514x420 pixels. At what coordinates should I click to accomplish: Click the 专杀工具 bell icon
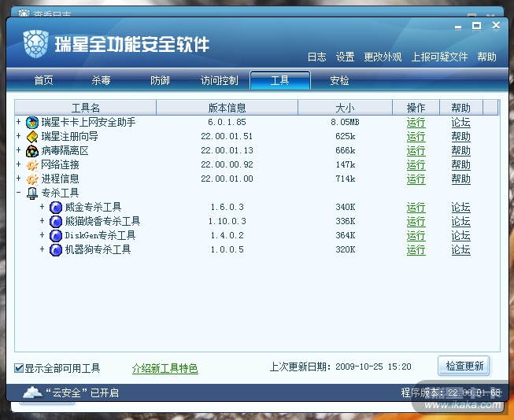32,193
